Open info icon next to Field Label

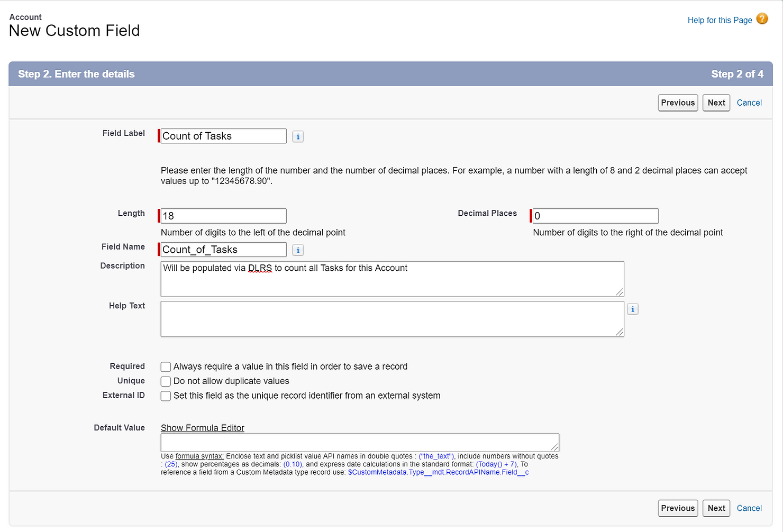(x=298, y=136)
